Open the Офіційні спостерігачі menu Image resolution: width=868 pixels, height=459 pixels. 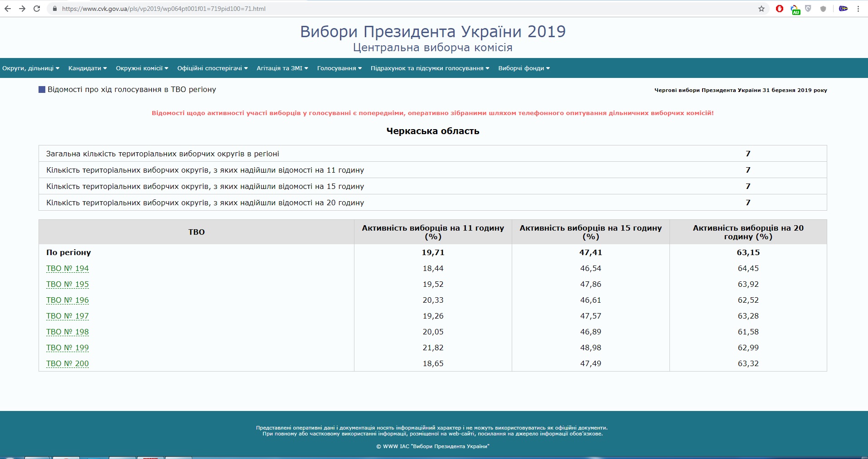213,68
